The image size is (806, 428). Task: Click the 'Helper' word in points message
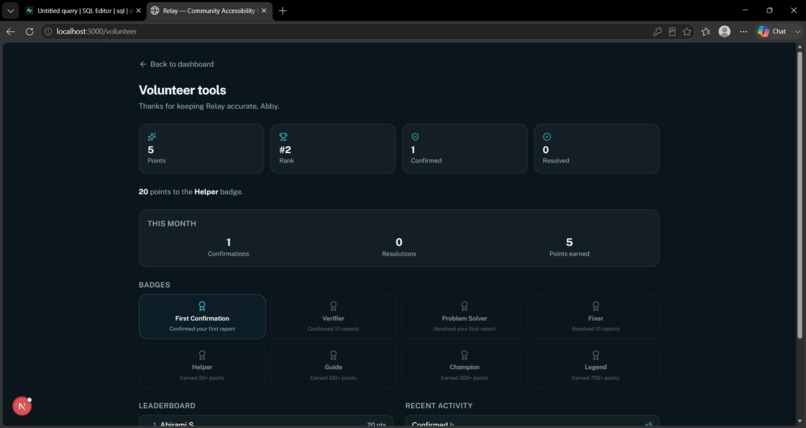(206, 192)
